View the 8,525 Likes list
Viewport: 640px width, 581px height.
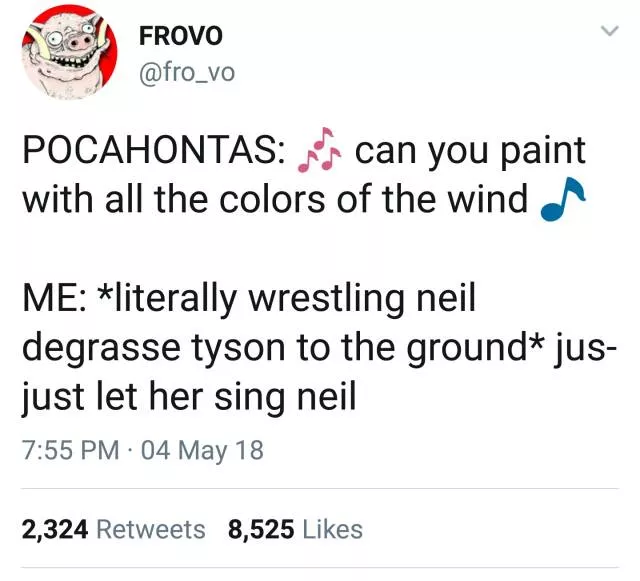(x=295, y=529)
